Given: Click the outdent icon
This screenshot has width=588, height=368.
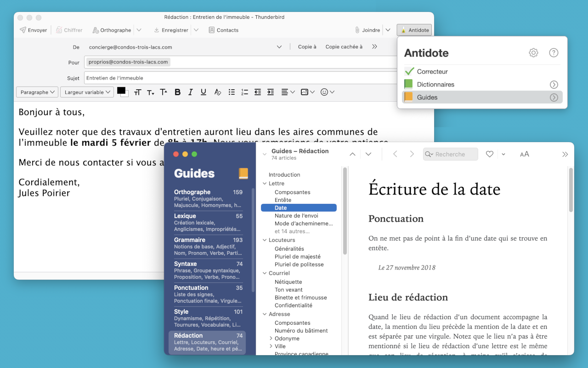Looking at the screenshot, I should pos(258,92).
